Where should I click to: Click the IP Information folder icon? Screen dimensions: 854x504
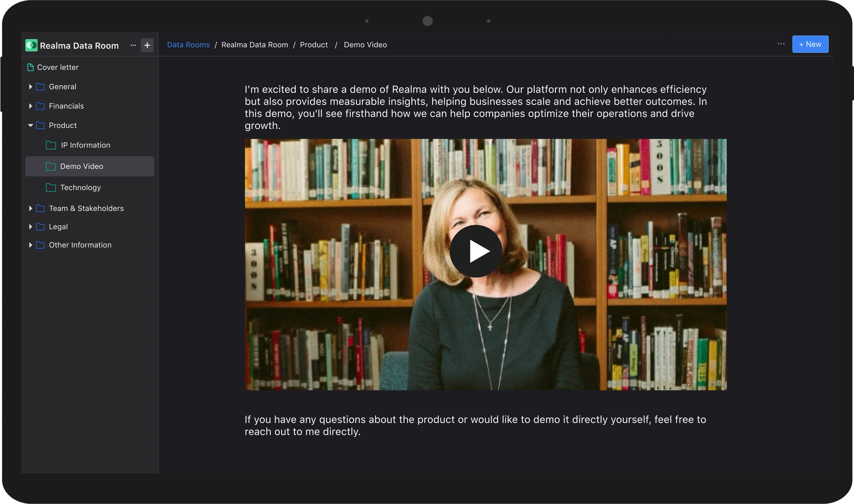click(x=51, y=145)
